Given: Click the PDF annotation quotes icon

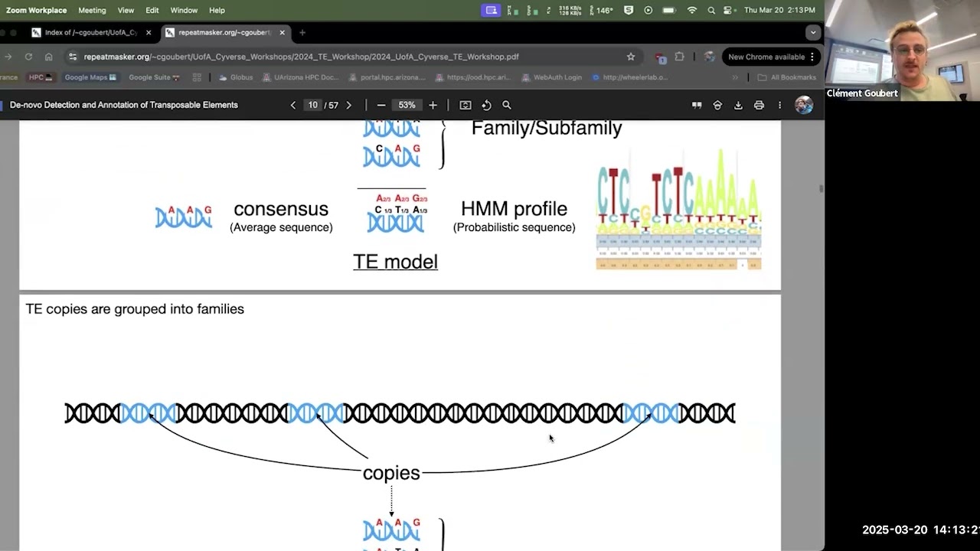Looking at the screenshot, I should (x=697, y=105).
